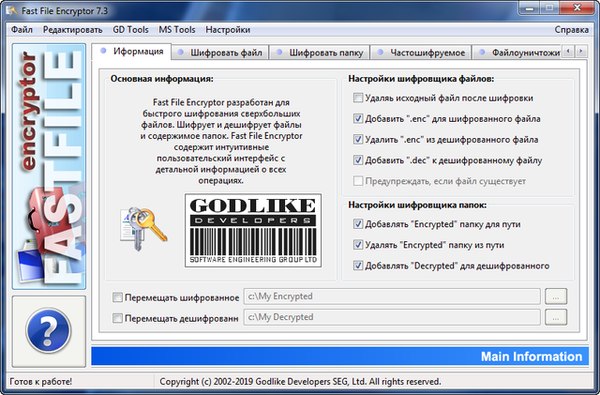Click the blue question mark help icon

(x=48, y=331)
